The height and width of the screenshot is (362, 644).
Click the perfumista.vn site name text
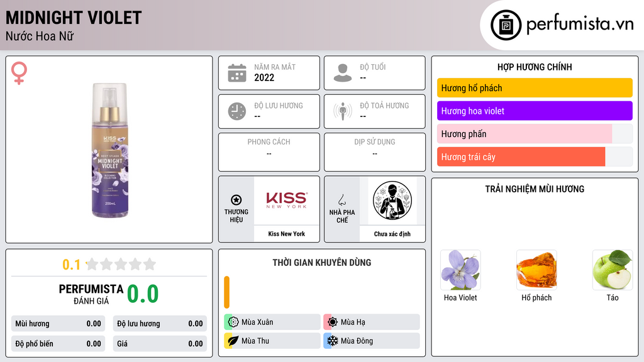(x=580, y=25)
